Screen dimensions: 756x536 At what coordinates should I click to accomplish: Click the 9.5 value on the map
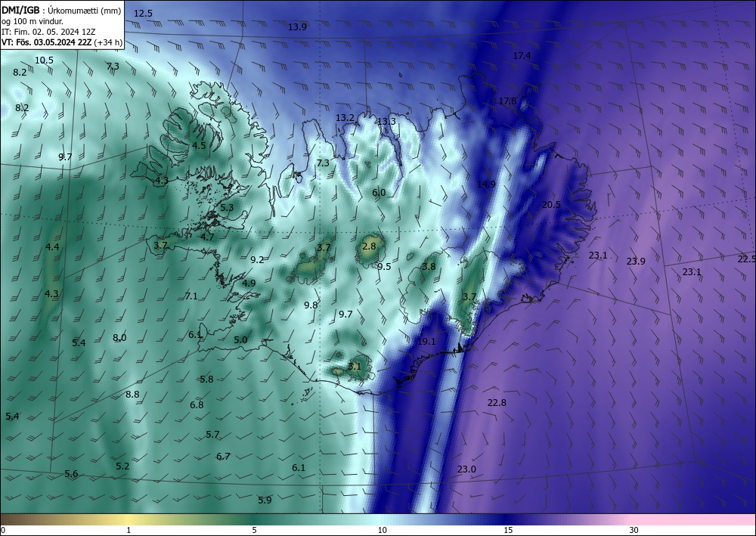coord(384,267)
